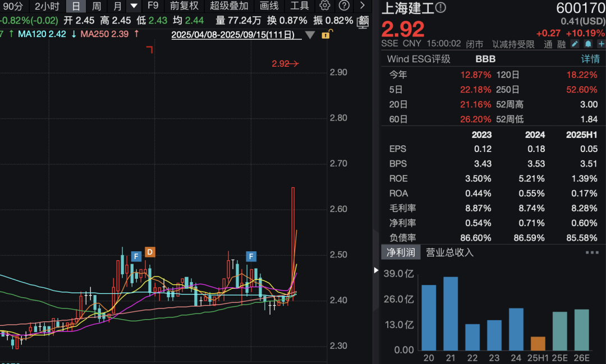606x364 pixels.
Task: Select the 营业总收入 tab
Action: coord(449,252)
